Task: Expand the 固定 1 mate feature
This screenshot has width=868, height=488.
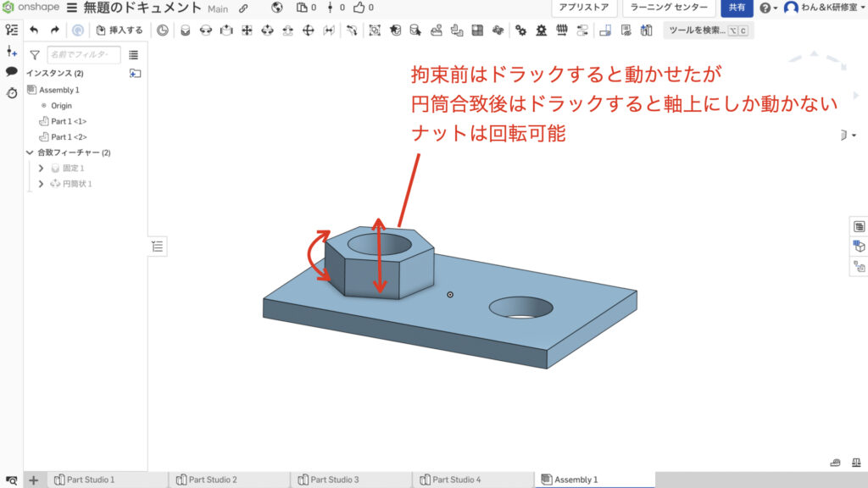Action: point(41,169)
